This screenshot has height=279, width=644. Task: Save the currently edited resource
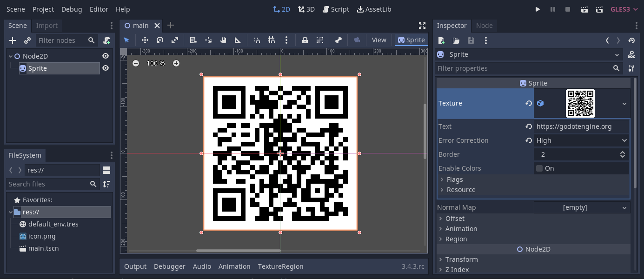[x=471, y=40]
